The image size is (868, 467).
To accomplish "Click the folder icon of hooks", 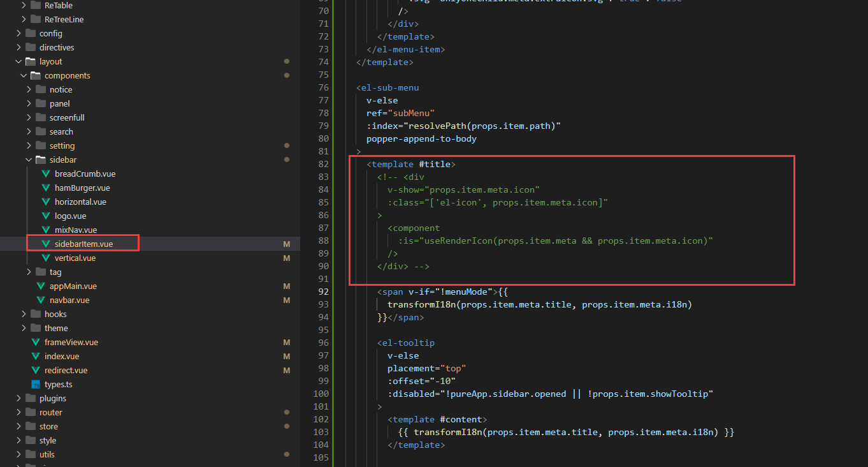I will point(35,314).
